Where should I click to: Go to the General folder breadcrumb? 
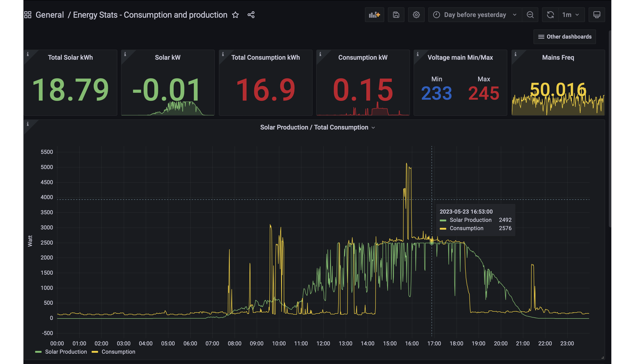(x=50, y=15)
